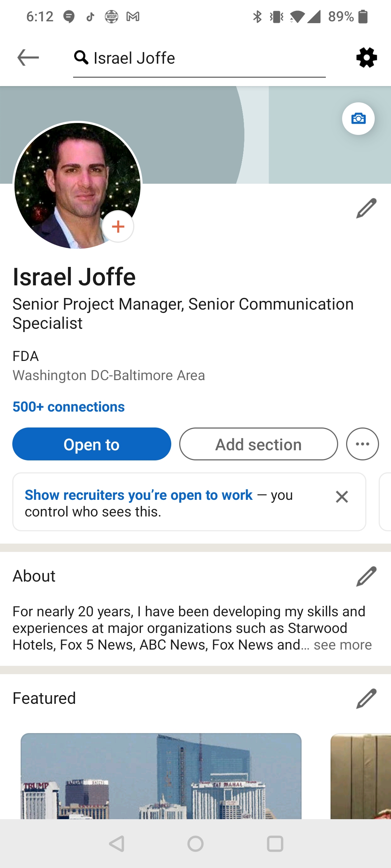Viewport: 391px width, 868px height.
Task: View the 500+ connections link
Action: point(69,407)
